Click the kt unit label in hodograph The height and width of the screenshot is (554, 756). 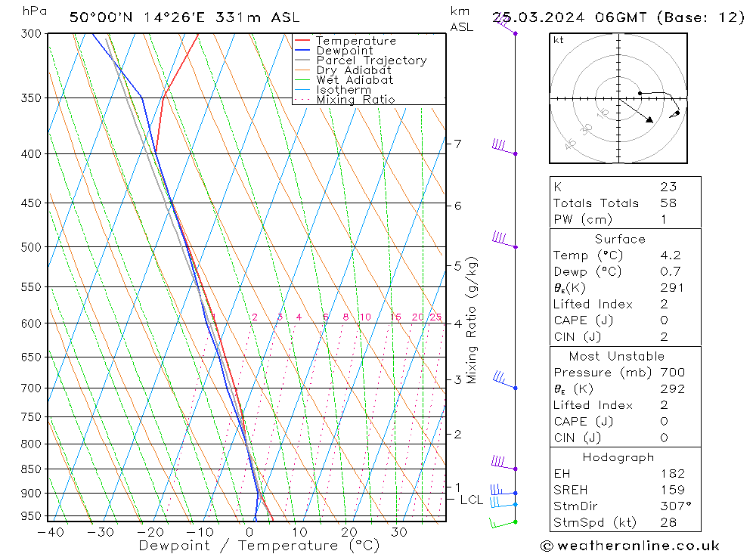click(x=559, y=40)
